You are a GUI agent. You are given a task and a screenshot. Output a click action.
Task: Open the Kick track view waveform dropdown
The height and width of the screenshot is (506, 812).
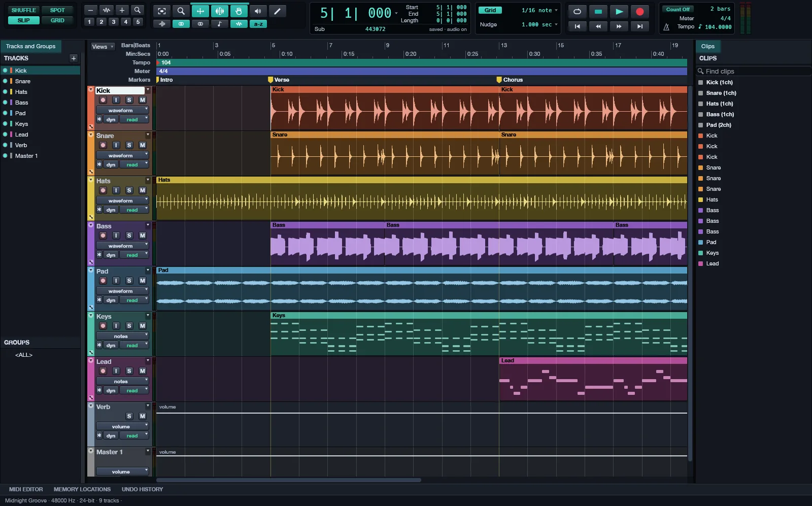tap(122, 110)
